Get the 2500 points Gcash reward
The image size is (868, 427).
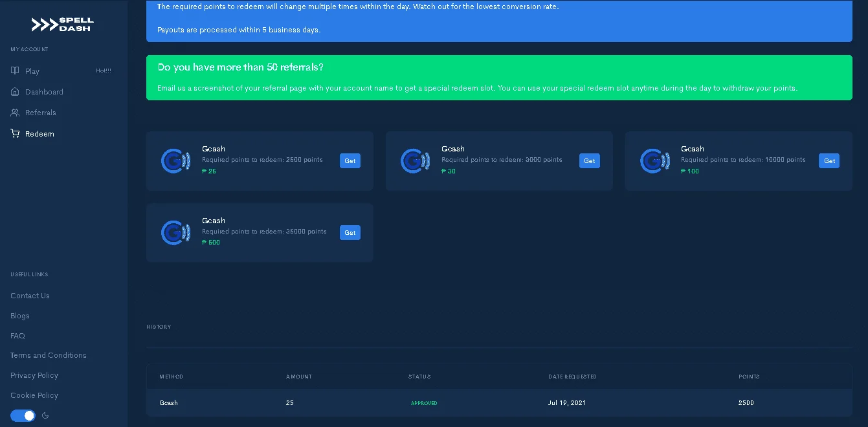pyautogui.click(x=350, y=161)
